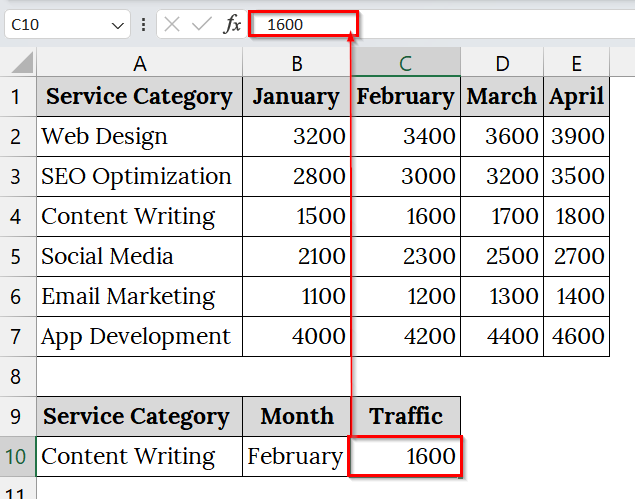Click Social Media March value 2500
The image size is (635, 499).
point(502,257)
